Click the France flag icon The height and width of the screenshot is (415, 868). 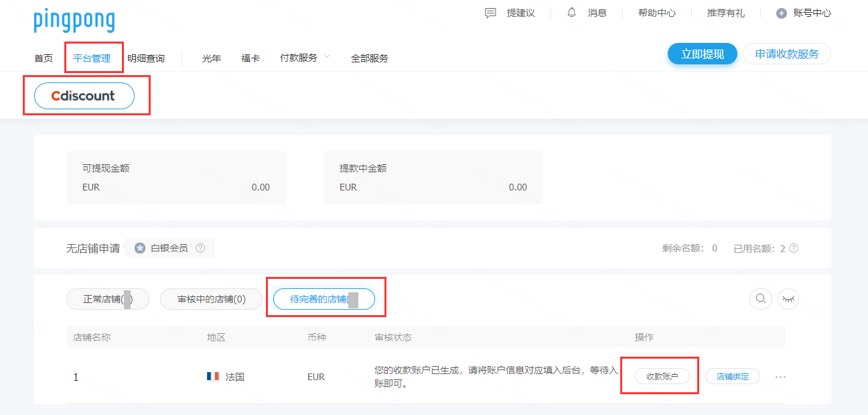213,376
